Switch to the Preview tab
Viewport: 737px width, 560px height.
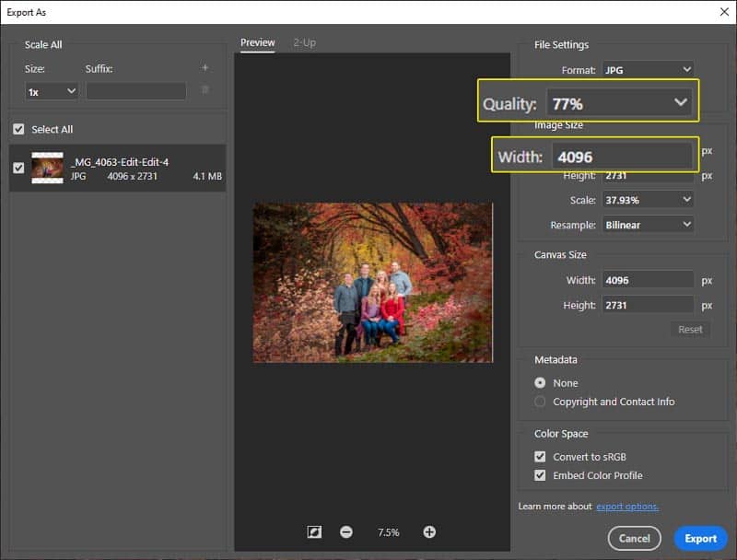[x=258, y=42]
